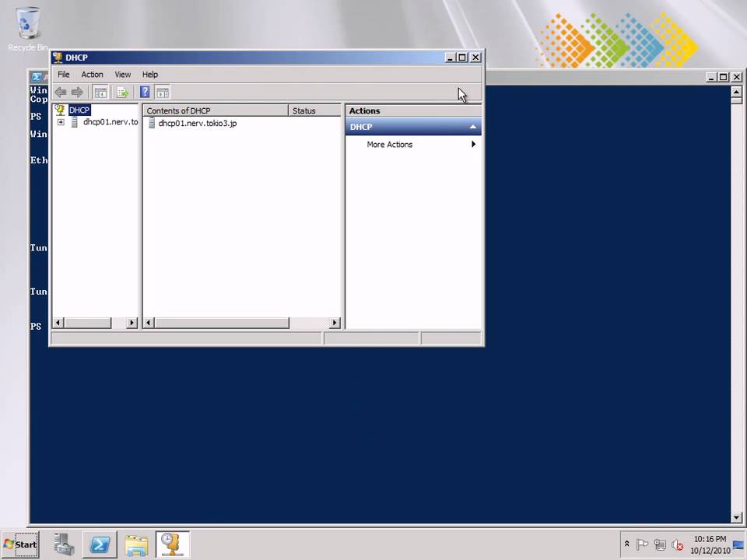Click the contents pane's left scroll arrow

click(x=149, y=323)
